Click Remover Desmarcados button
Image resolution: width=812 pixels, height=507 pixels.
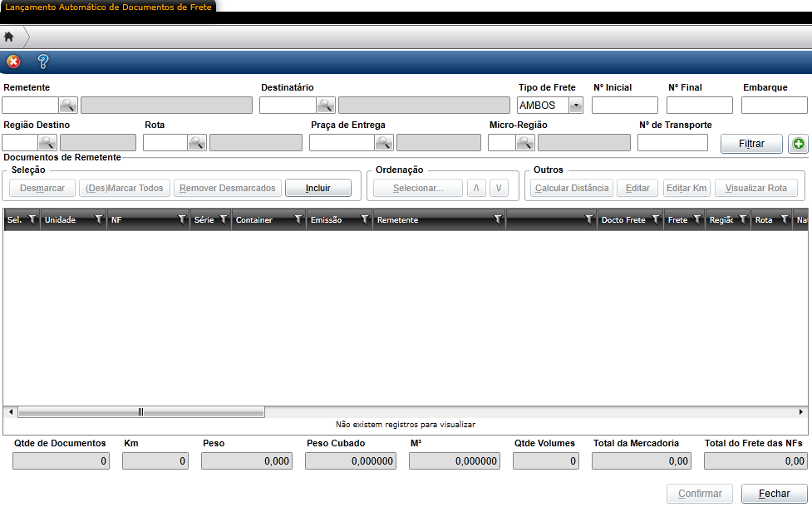pyautogui.click(x=228, y=188)
